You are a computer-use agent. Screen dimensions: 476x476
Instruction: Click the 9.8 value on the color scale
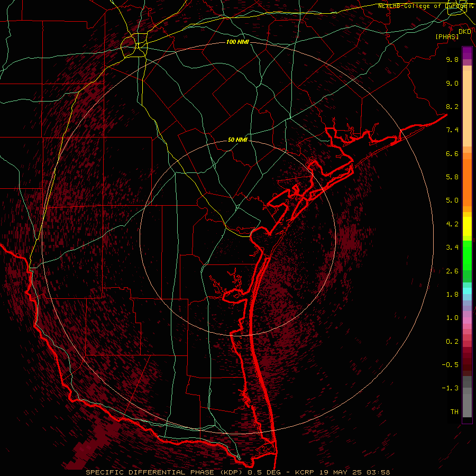point(452,59)
